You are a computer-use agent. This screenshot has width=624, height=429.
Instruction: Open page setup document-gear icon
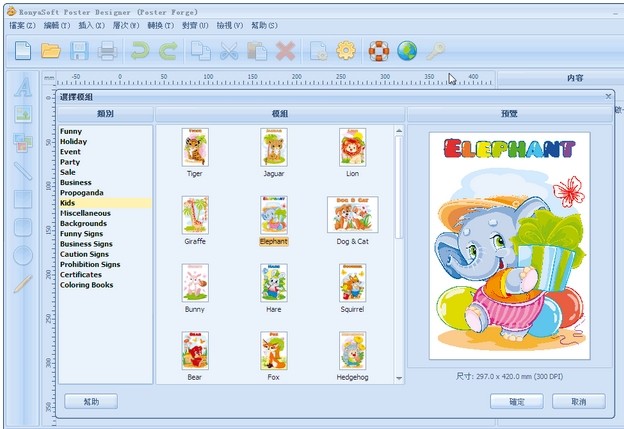click(318, 51)
